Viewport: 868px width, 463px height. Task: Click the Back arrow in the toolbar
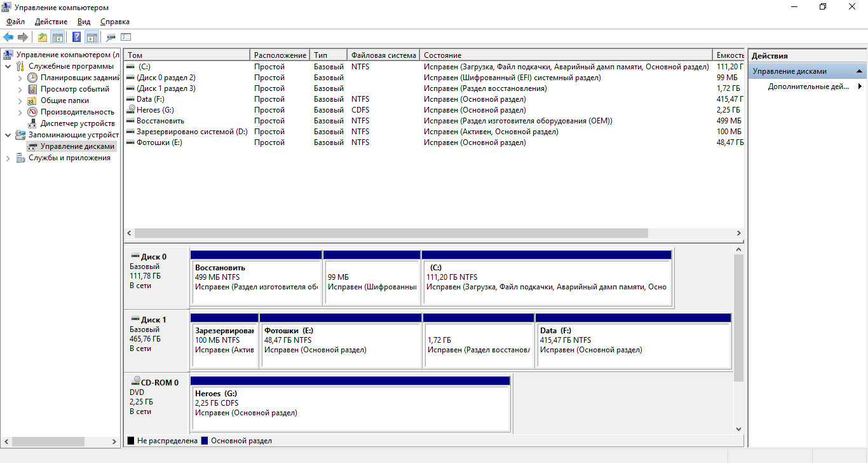click(8, 38)
